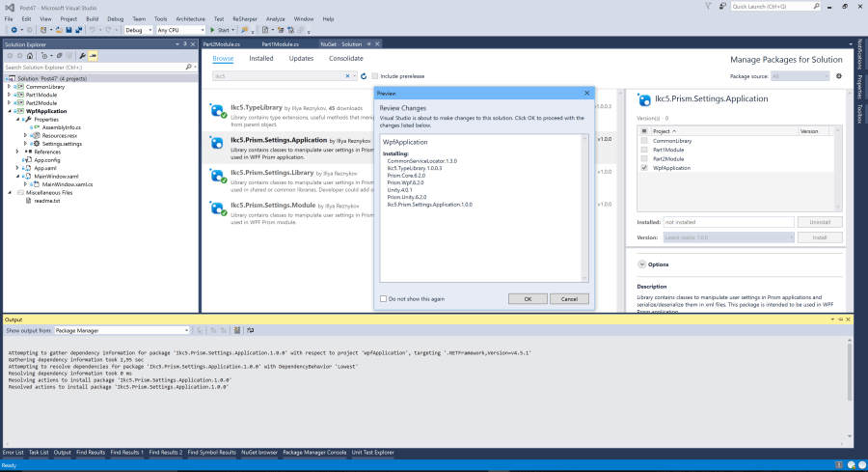868x472 pixels.
Task: Check the Part1Module project checkbox
Action: 644,150
